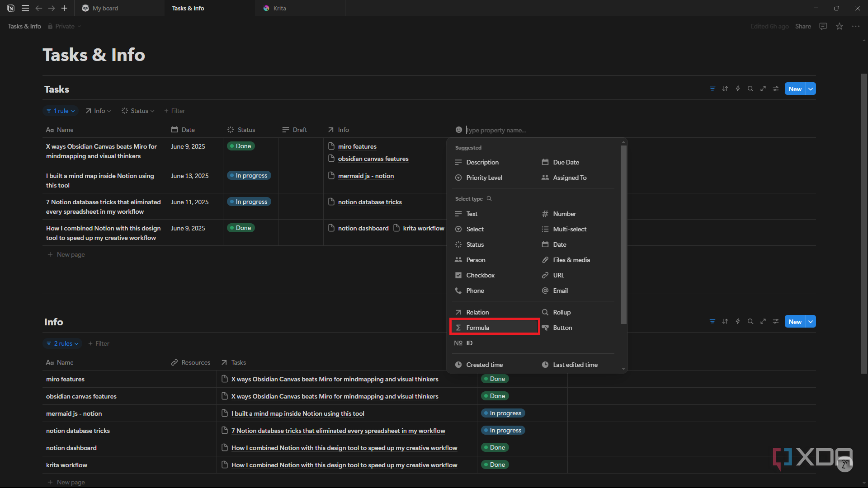Open the Private sharing dropdown
Image resolution: width=868 pixels, height=488 pixels.
[x=65, y=26]
